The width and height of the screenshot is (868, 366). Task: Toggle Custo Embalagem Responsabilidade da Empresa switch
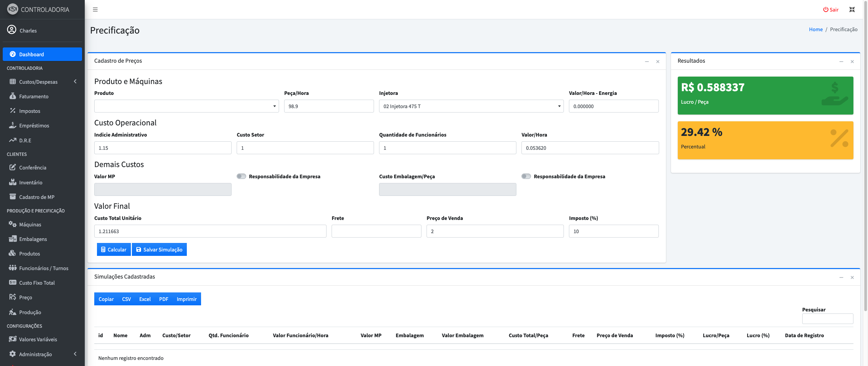pyautogui.click(x=526, y=176)
